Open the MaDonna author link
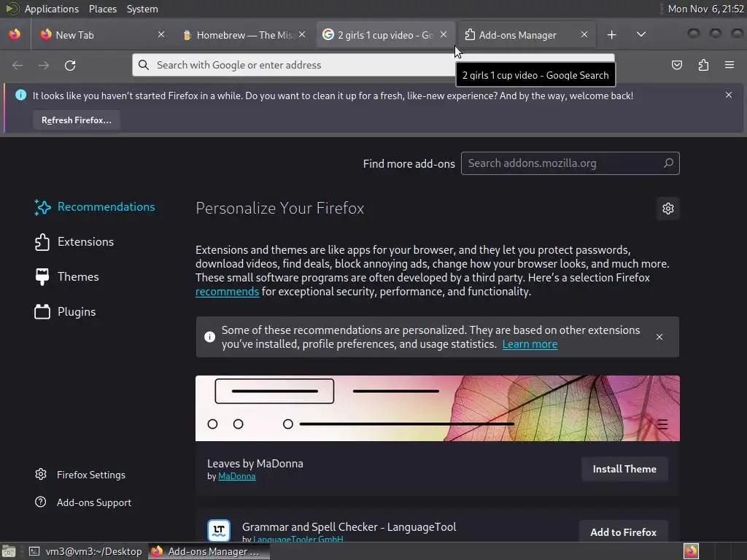 click(x=237, y=476)
